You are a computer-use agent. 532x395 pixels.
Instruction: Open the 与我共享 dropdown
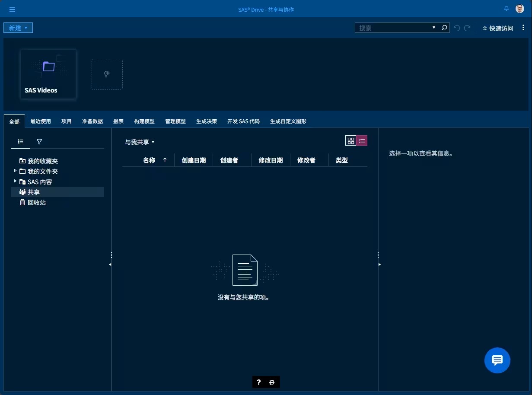pos(140,142)
